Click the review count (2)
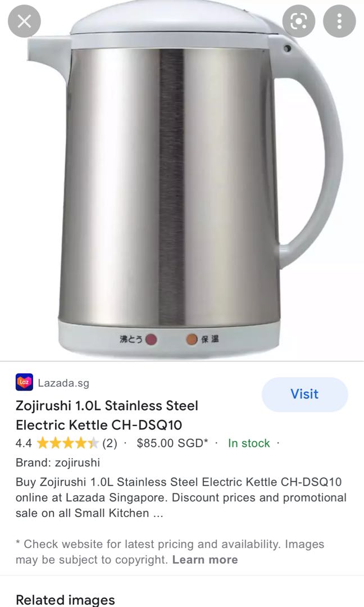The height and width of the screenshot is (607, 364). coord(110,443)
